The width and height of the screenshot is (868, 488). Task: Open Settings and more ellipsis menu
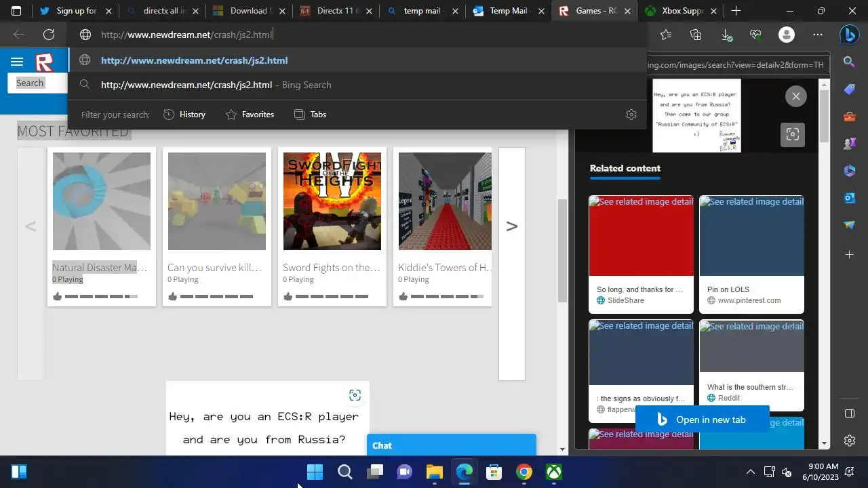[817, 35]
